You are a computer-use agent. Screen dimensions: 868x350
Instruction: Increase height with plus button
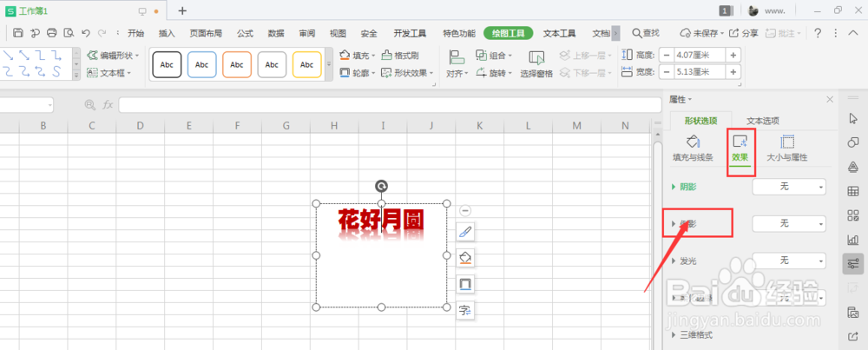(x=733, y=55)
